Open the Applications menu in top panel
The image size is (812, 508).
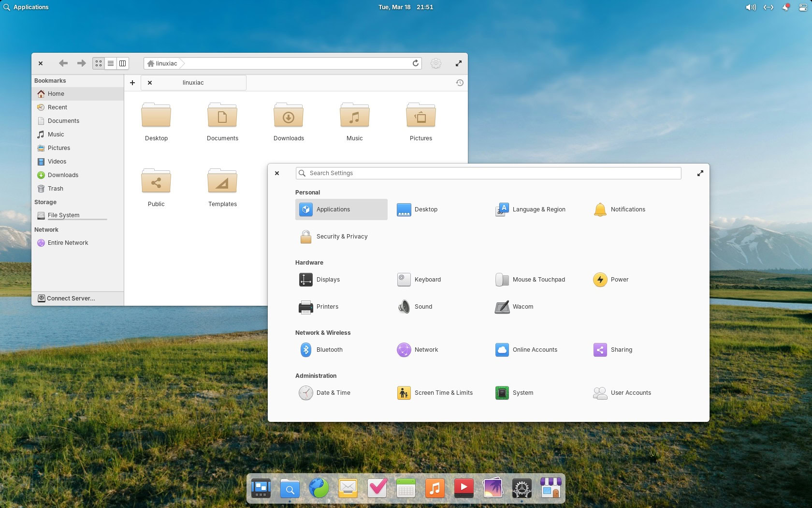26,7
